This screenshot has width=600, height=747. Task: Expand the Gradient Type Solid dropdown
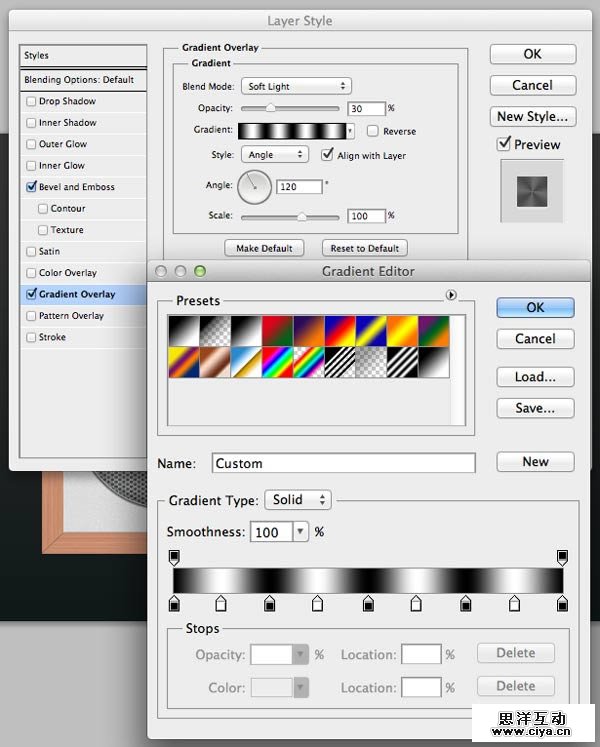[x=298, y=500]
